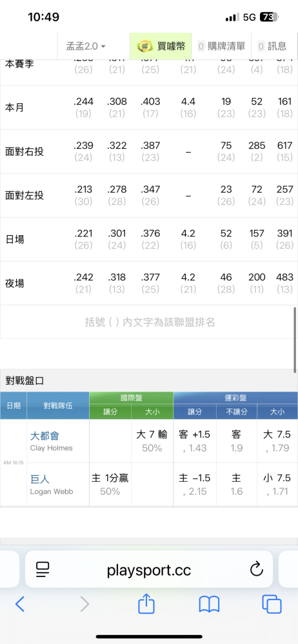
Task: Tap the battery indicator in status bar
Action: pyautogui.click(x=270, y=17)
